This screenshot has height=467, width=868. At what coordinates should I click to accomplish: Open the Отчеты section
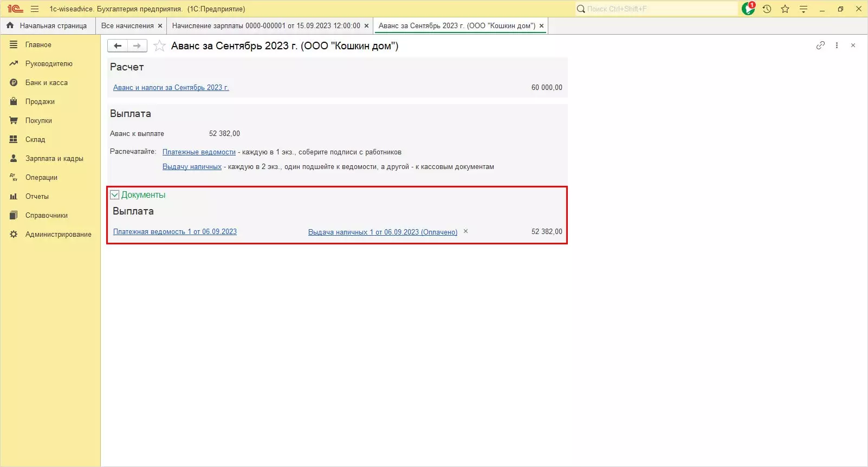coord(37,196)
